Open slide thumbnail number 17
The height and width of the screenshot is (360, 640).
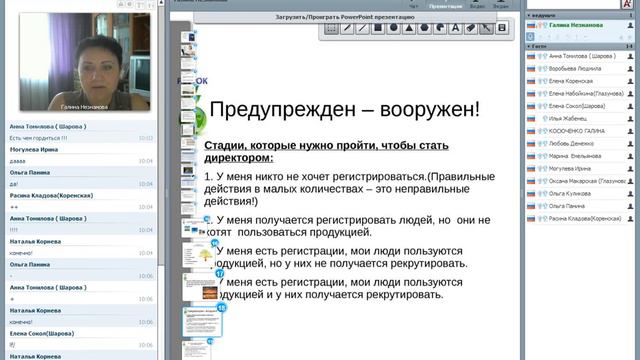click(x=200, y=287)
